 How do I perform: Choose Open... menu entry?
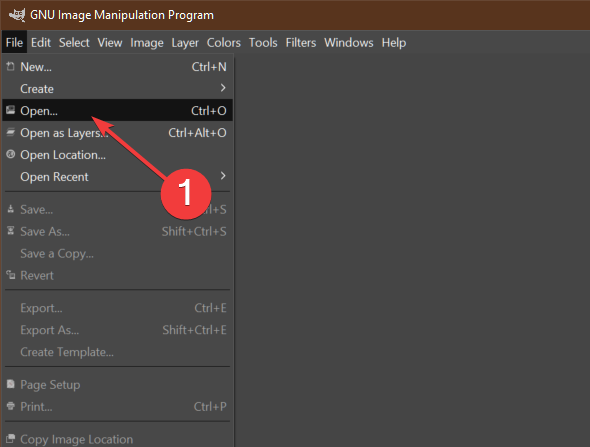(x=117, y=110)
